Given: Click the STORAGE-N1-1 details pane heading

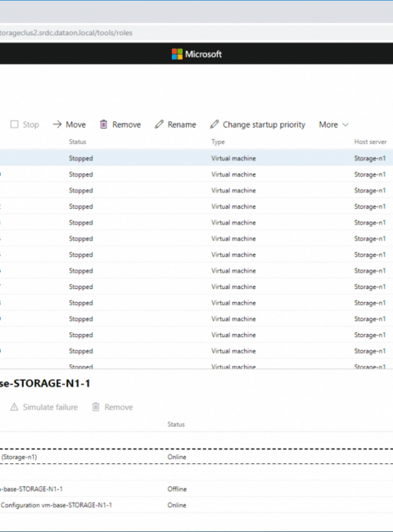Looking at the screenshot, I should tap(45, 383).
